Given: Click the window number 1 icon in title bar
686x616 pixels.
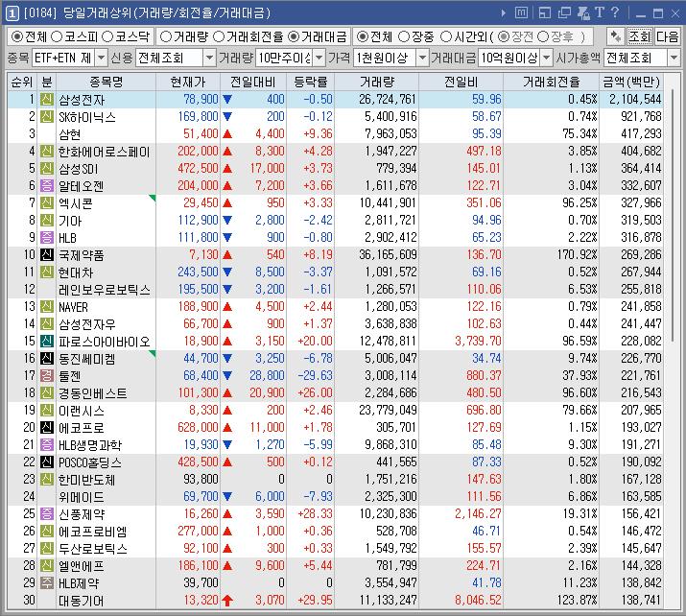Looking at the screenshot, I should click(12, 13).
